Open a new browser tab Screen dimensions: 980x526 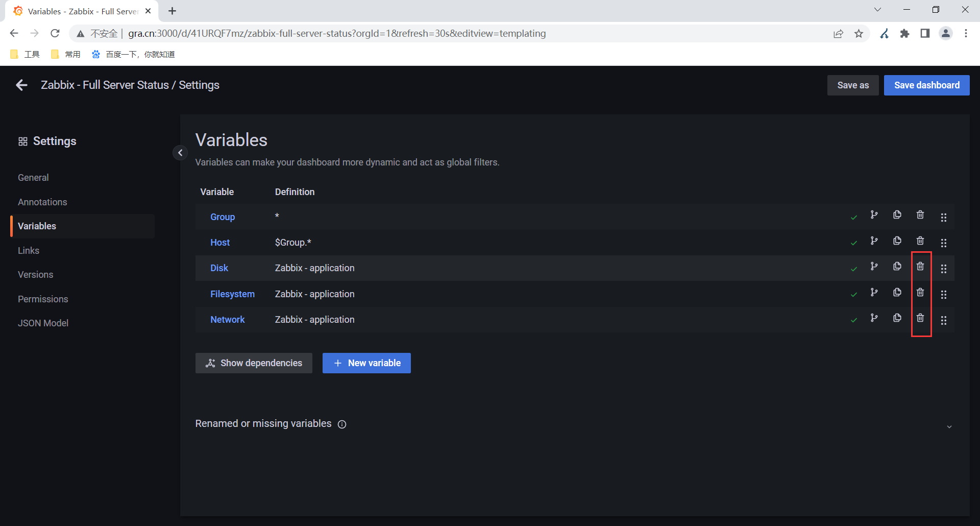(x=173, y=11)
